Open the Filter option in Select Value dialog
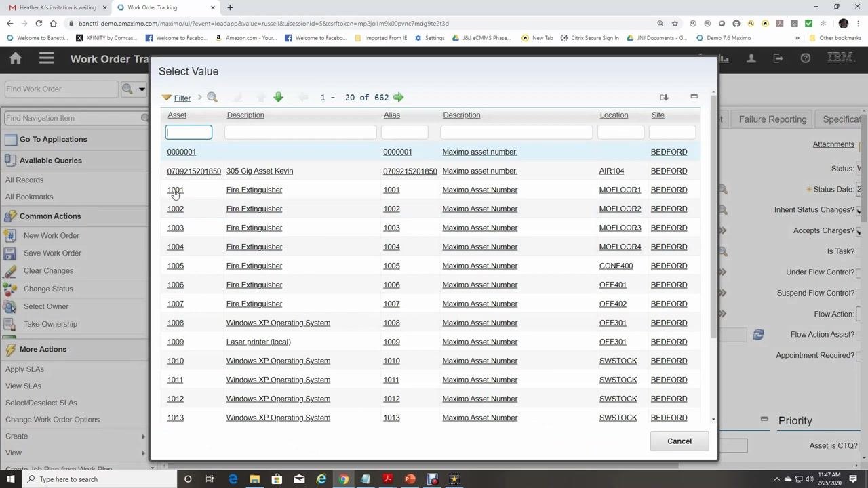The image size is (868, 488). coord(176,98)
